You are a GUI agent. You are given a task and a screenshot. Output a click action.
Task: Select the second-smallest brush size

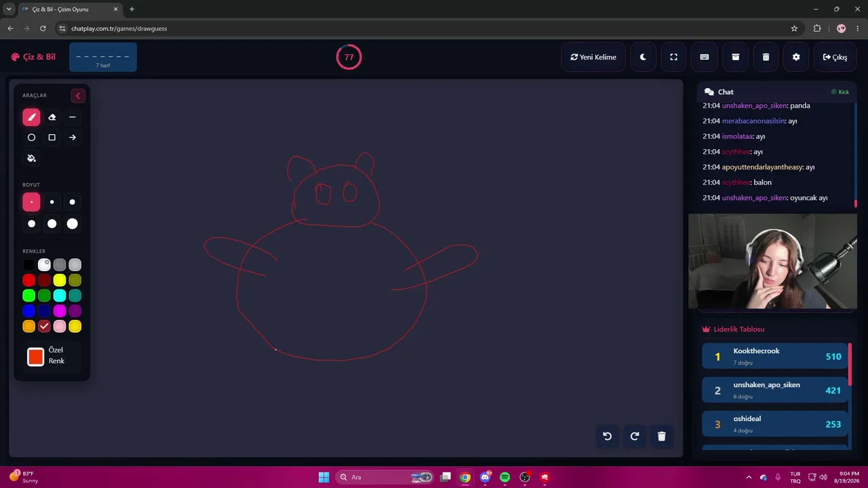coord(52,202)
